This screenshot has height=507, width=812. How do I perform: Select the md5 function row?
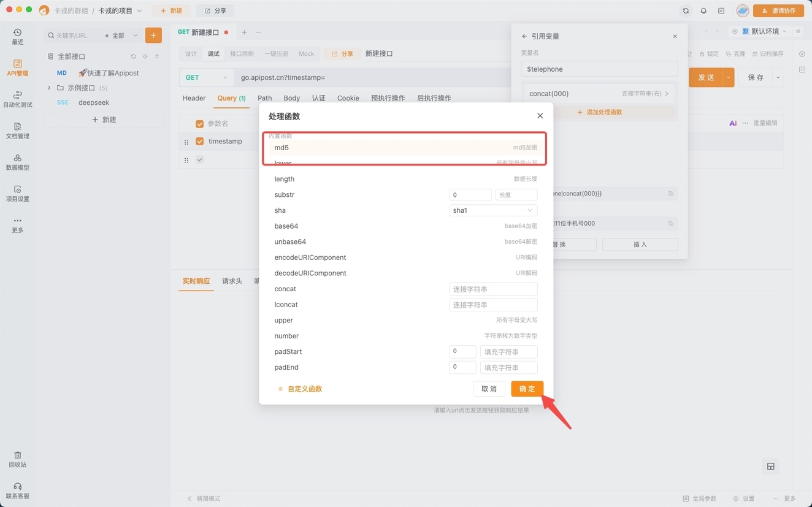[406, 148]
